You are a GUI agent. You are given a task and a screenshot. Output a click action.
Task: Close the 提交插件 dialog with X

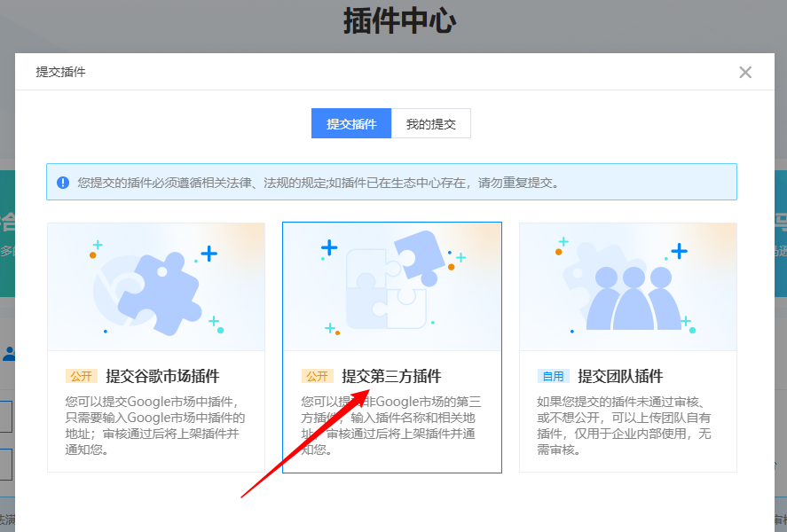[x=745, y=73]
